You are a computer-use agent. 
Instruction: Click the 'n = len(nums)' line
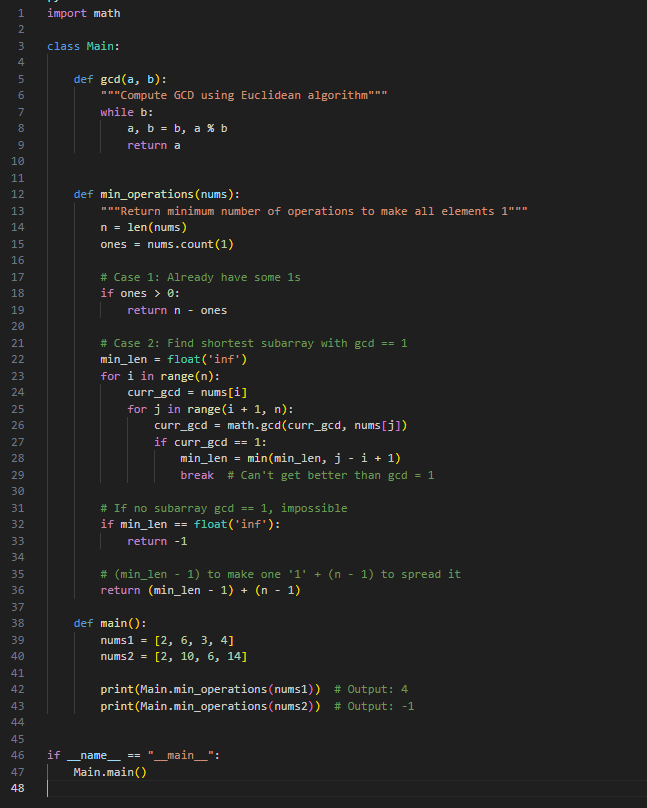coord(144,227)
